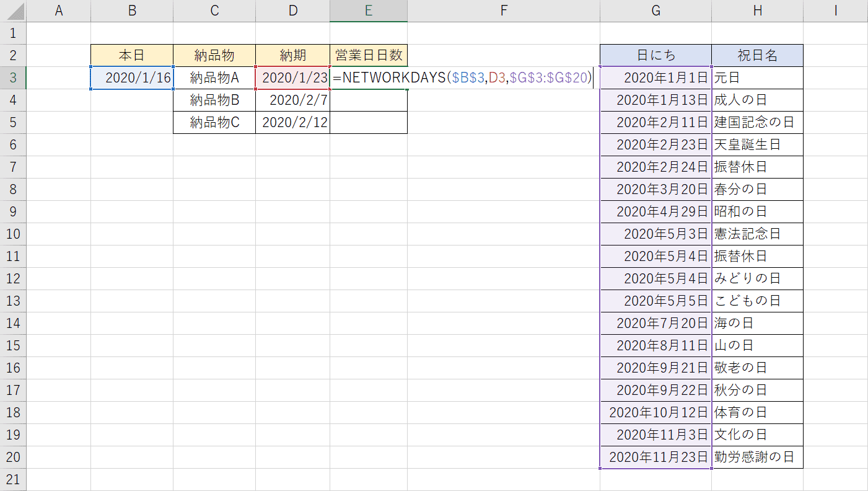Click the 天皇誕生日 cell
Image resolution: width=868 pixels, height=491 pixels.
(x=757, y=145)
